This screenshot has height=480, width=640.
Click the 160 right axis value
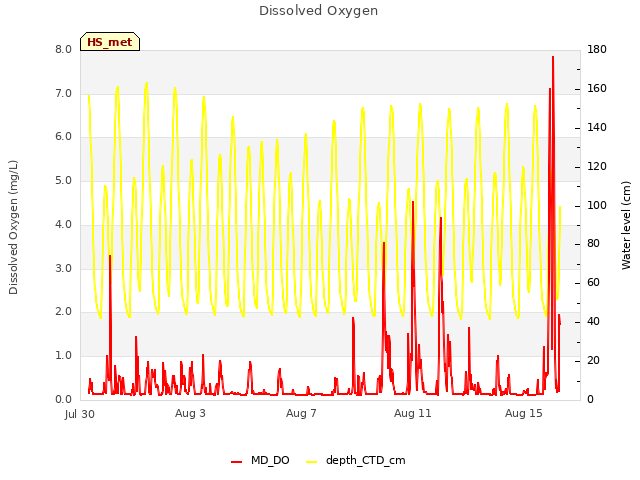pos(597,89)
